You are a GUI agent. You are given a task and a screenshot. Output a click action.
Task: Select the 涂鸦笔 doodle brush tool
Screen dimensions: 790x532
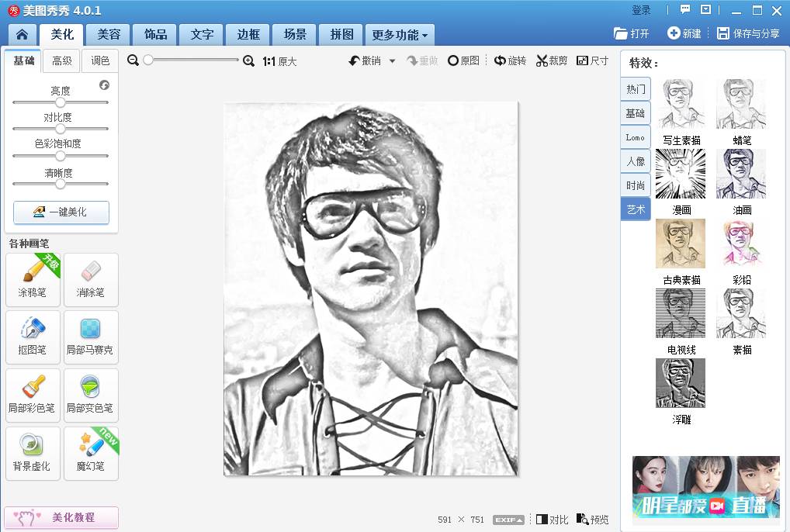(x=33, y=279)
